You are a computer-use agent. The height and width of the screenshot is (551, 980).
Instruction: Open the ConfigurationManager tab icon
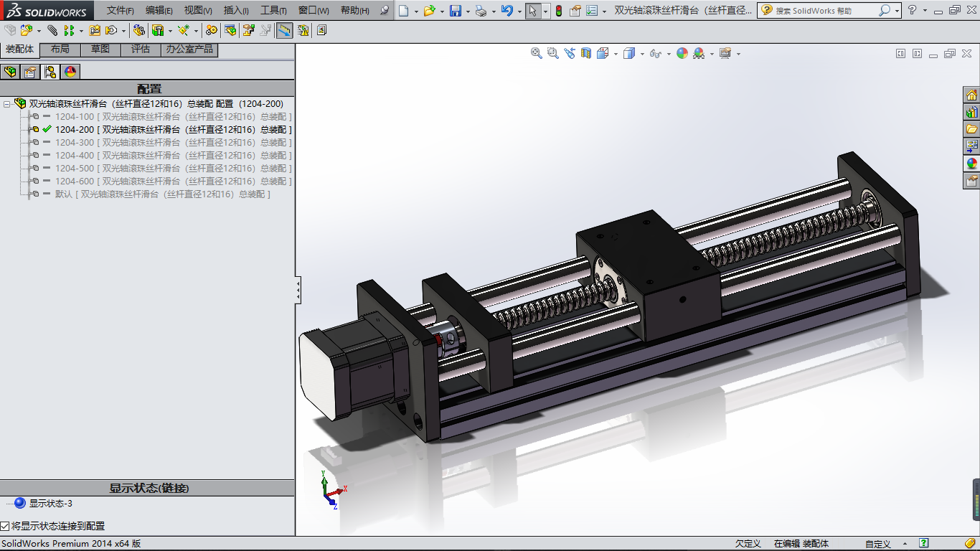pyautogui.click(x=50, y=72)
